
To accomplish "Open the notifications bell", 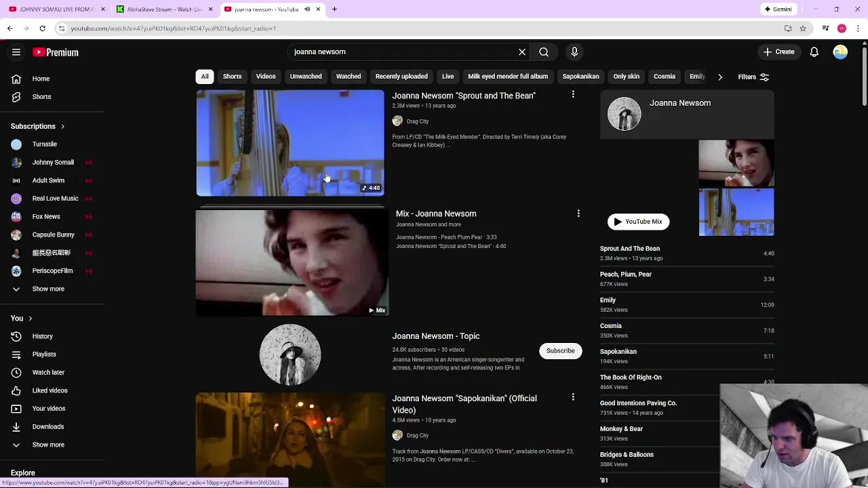I will (814, 52).
